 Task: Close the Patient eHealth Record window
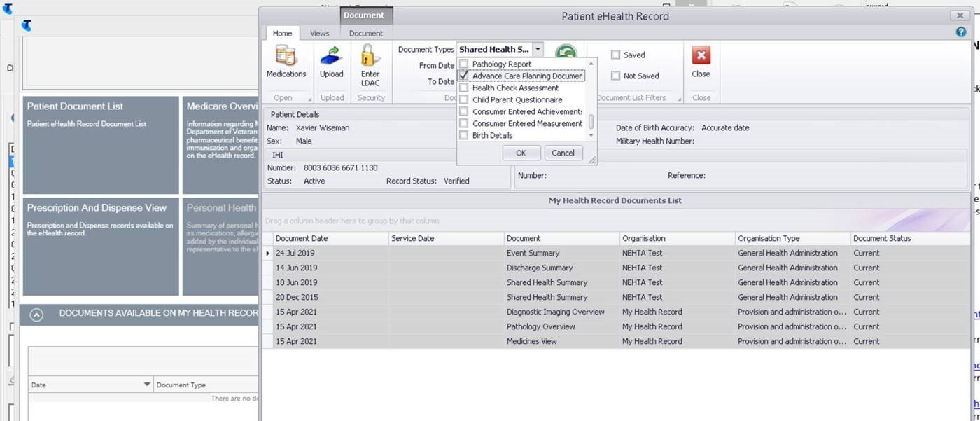(959, 15)
